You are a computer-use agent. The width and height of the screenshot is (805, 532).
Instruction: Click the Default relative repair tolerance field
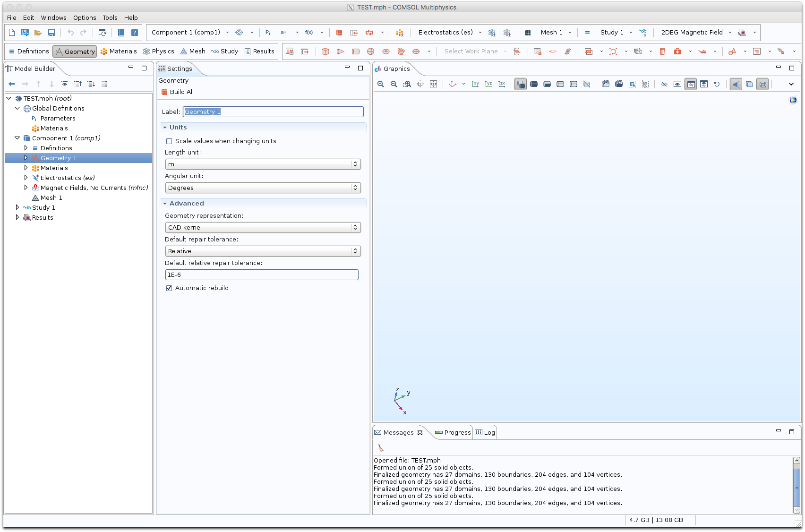[x=262, y=275]
